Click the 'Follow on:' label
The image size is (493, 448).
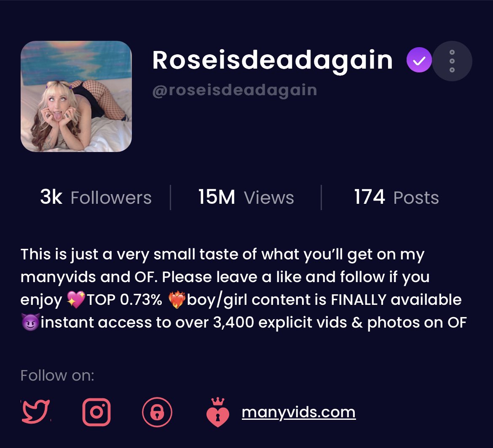point(57,376)
